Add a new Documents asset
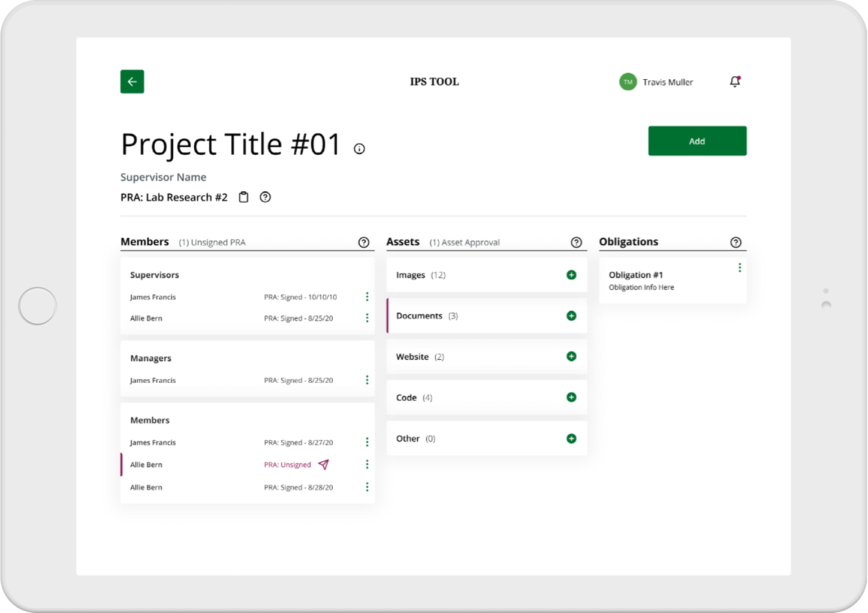Screen dimensions: 868x613 tap(571, 315)
